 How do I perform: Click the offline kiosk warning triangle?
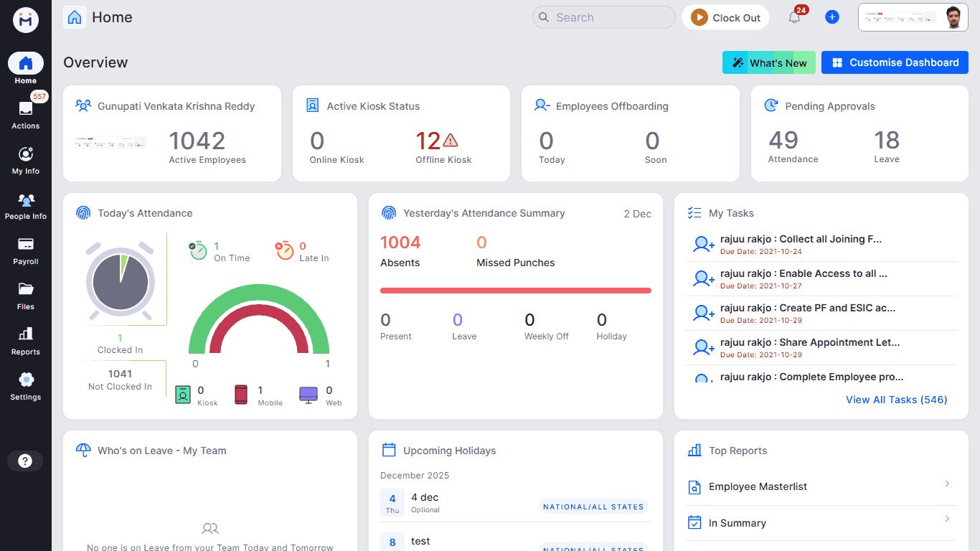[450, 139]
